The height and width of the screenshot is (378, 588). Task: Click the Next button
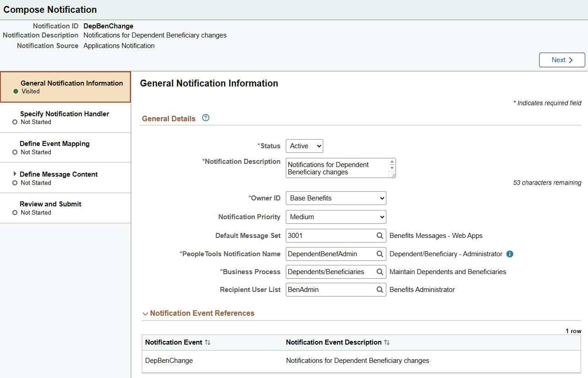click(x=561, y=59)
